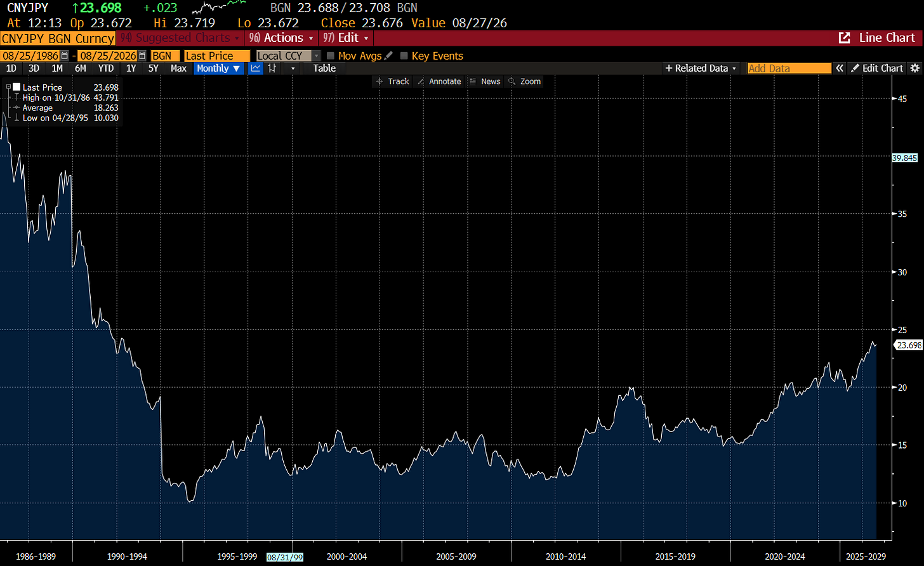This screenshot has height=566, width=924.
Task: Enable the Key Events checkbox
Action: (404, 56)
